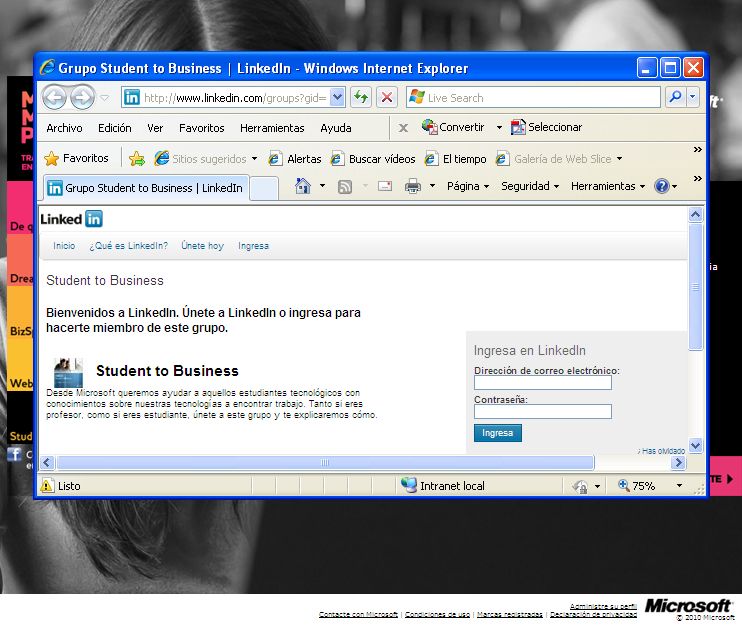
Task: Open the El tiempo favorites link
Action: (x=455, y=159)
